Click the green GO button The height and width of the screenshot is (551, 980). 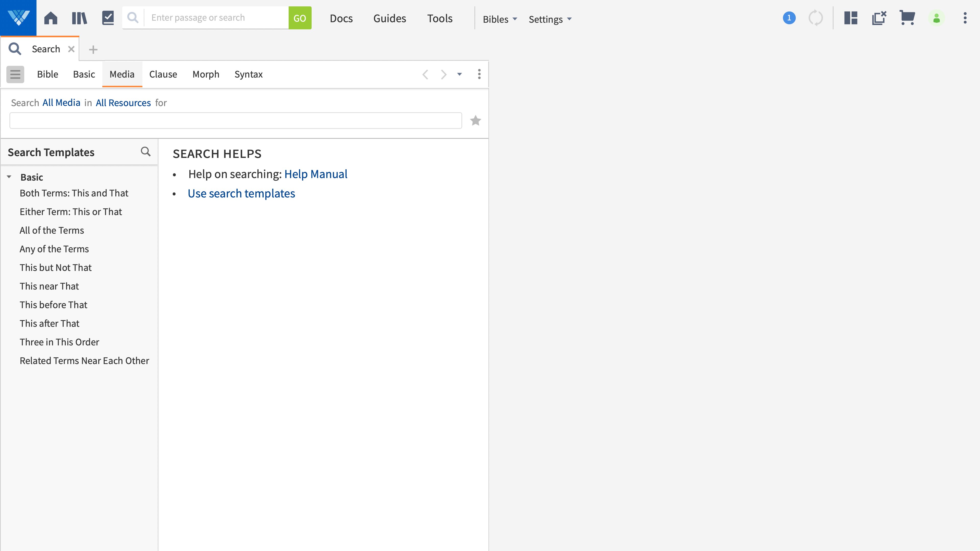click(300, 18)
